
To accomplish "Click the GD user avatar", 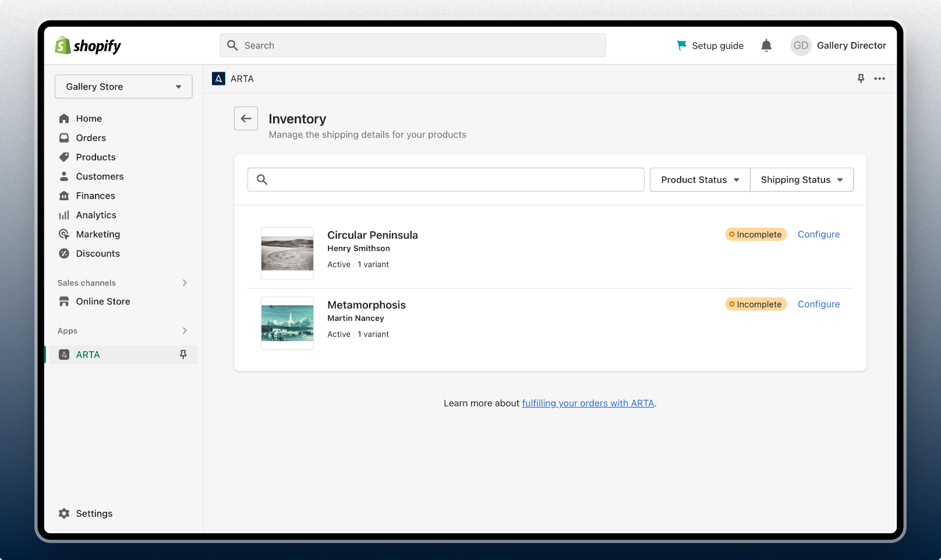I will (x=801, y=45).
